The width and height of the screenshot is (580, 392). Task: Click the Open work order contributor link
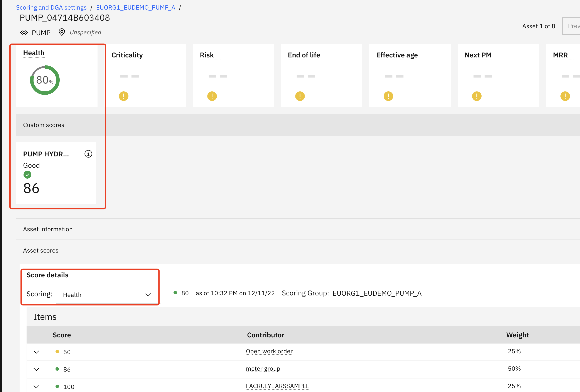pyautogui.click(x=269, y=351)
